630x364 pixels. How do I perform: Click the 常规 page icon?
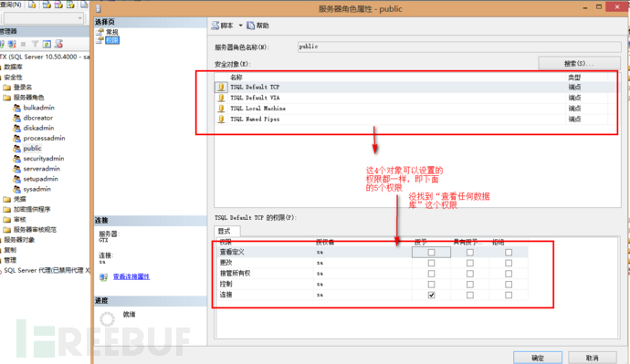click(x=100, y=32)
